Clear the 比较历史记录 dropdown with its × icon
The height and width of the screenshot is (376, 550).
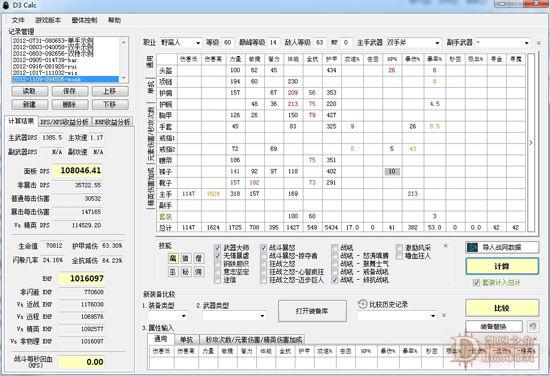click(x=444, y=315)
